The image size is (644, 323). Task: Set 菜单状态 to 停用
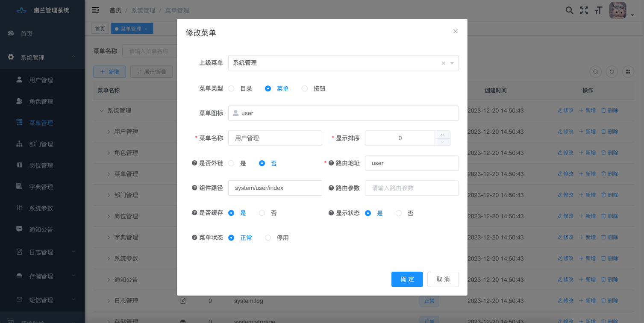268,238
